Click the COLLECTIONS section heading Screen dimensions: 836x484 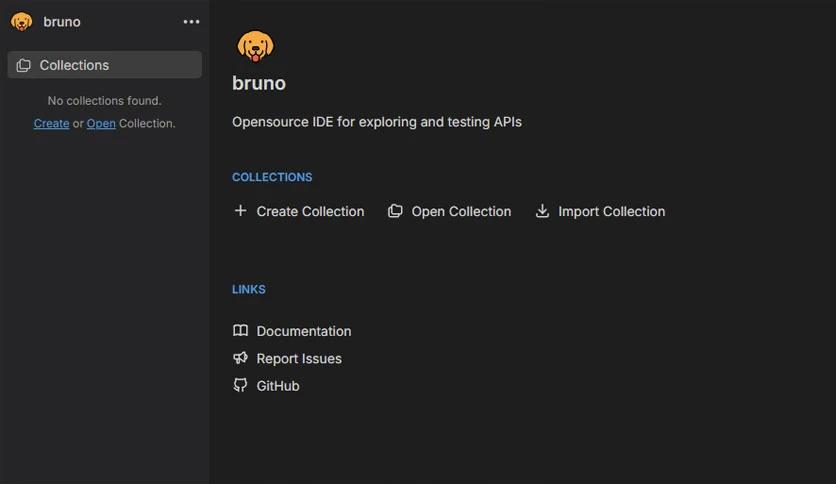click(272, 177)
